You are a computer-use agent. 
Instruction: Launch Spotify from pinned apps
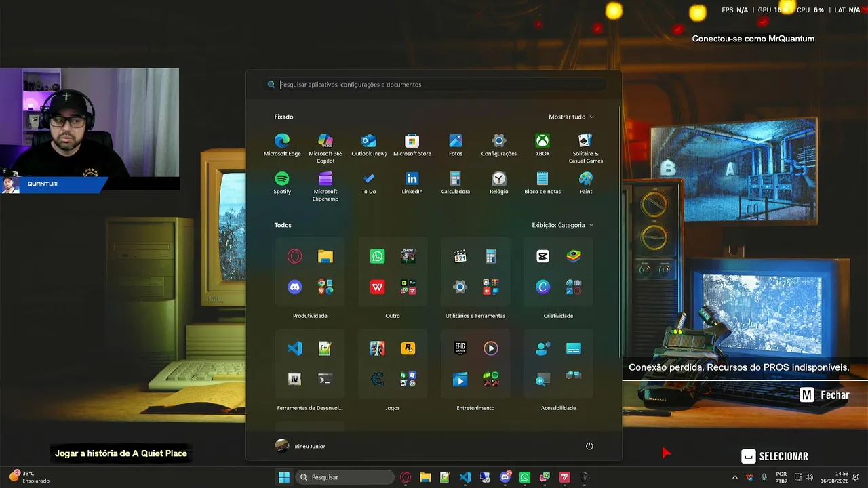click(282, 182)
